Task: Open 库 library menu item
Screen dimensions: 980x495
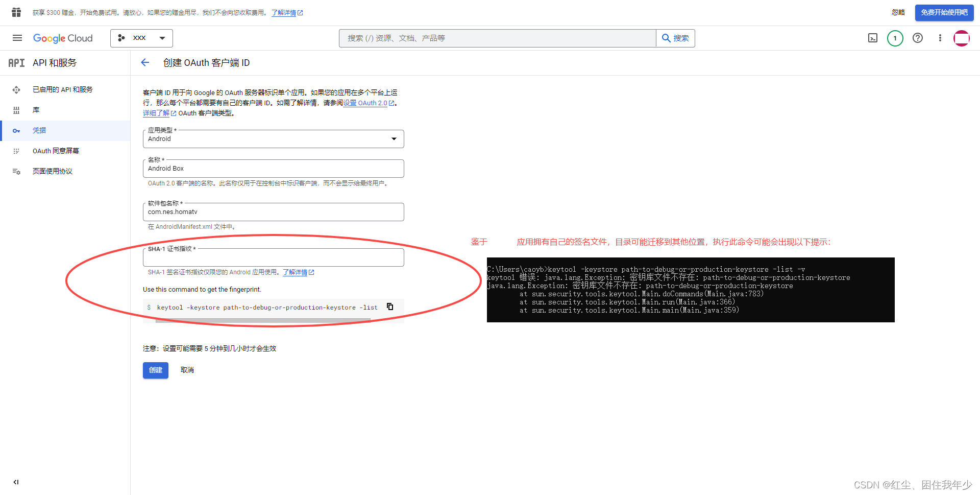Action: (x=65, y=110)
